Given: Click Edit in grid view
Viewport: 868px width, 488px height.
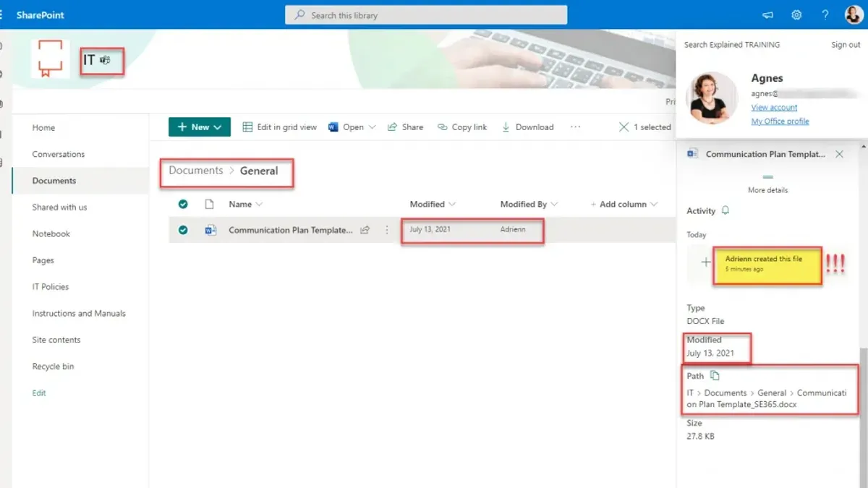Looking at the screenshot, I should 279,127.
